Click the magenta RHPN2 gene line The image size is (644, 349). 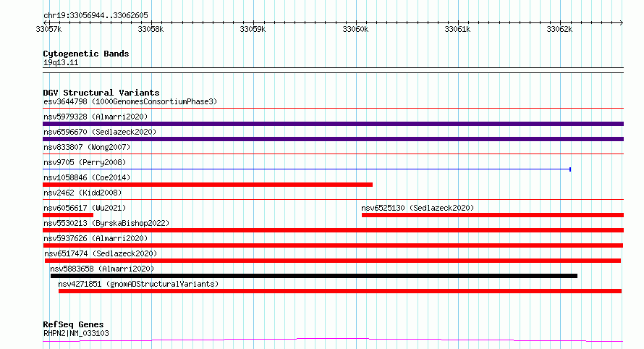(333, 340)
